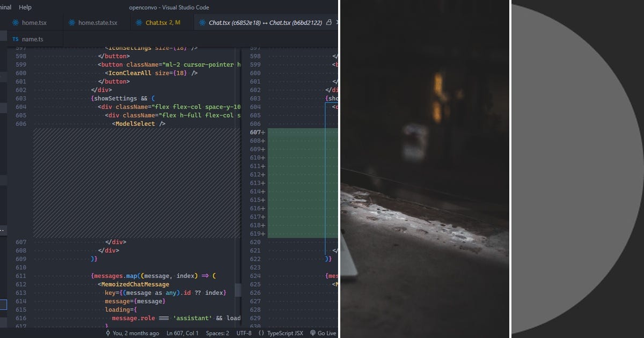Click the TS icon on the name.ts tab

tap(16, 39)
